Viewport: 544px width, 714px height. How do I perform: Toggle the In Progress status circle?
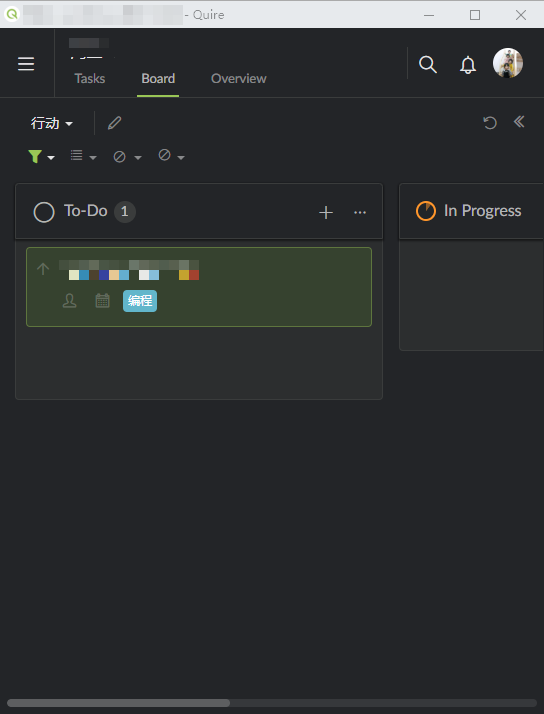tap(426, 211)
